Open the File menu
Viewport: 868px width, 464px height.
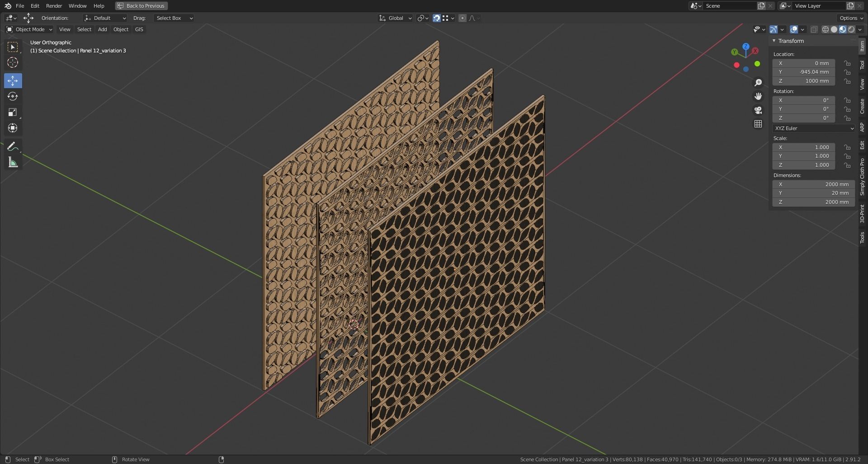tap(20, 6)
